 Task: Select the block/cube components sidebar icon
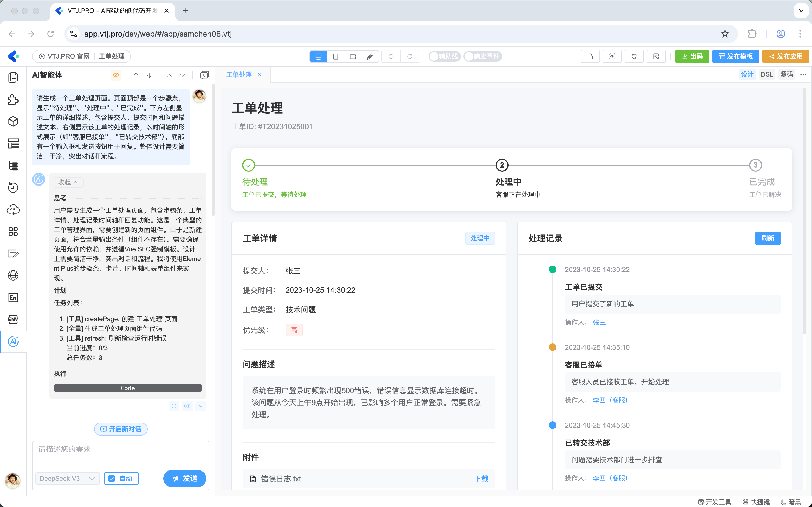coord(13,121)
